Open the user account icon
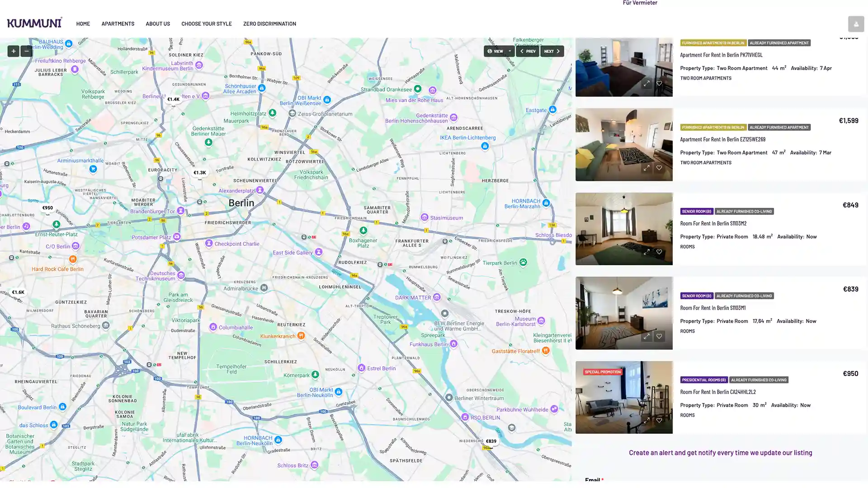The image size is (868, 488). tap(855, 24)
